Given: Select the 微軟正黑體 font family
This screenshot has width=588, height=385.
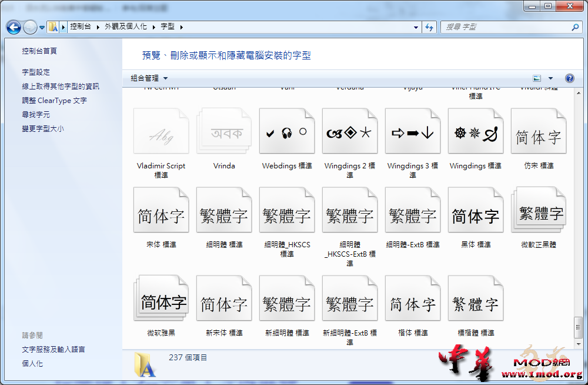Looking at the screenshot, I should tap(539, 209).
